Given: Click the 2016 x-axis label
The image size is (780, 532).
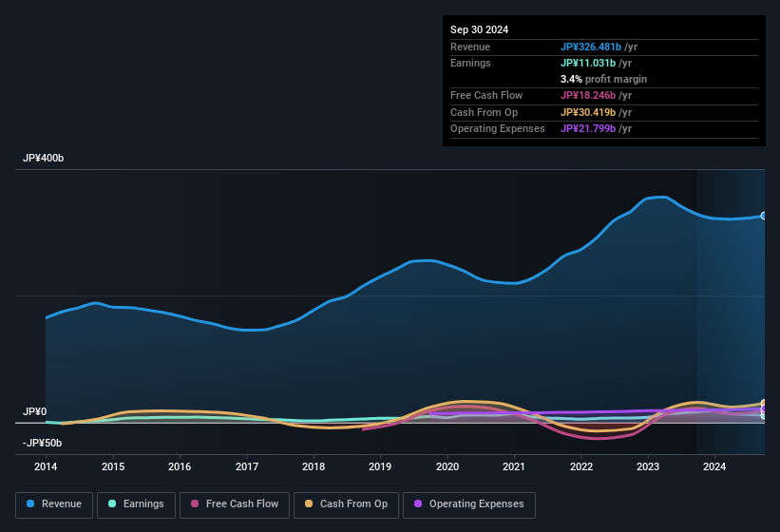Looking at the screenshot, I should pyautogui.click(x=180, y=466).
